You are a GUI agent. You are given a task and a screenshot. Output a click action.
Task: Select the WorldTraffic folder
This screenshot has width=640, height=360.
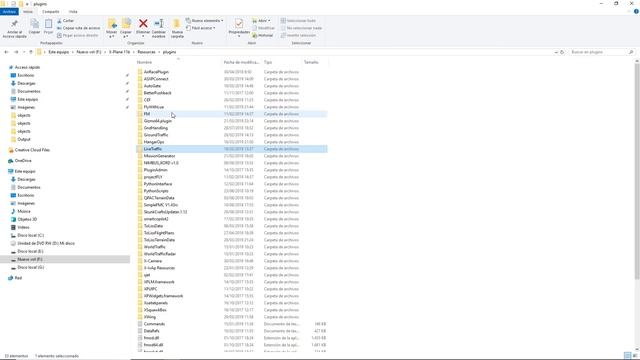pyautogui.click(x=155, y=247)
